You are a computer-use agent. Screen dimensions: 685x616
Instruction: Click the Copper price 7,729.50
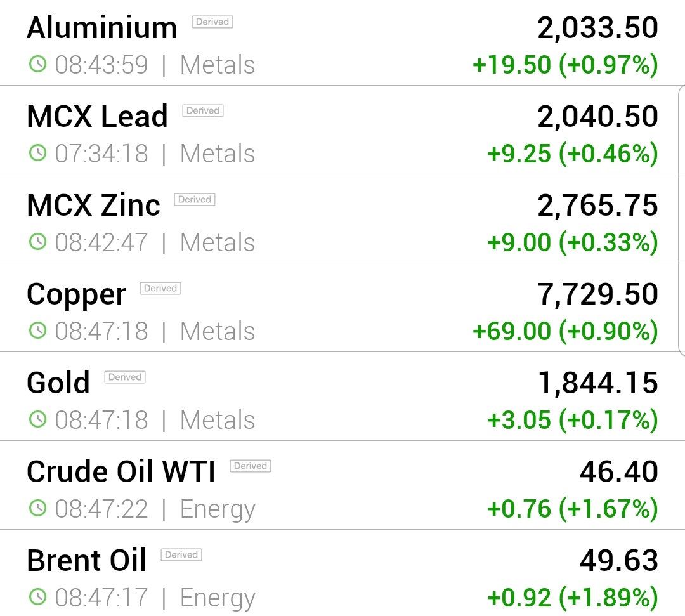[597, 294]
